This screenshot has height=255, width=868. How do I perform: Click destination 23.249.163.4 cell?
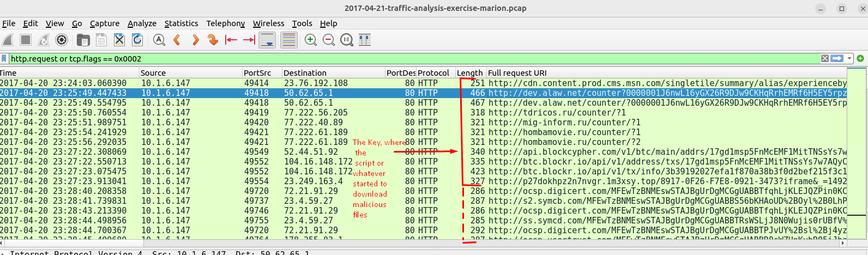[x=314, y=181]
